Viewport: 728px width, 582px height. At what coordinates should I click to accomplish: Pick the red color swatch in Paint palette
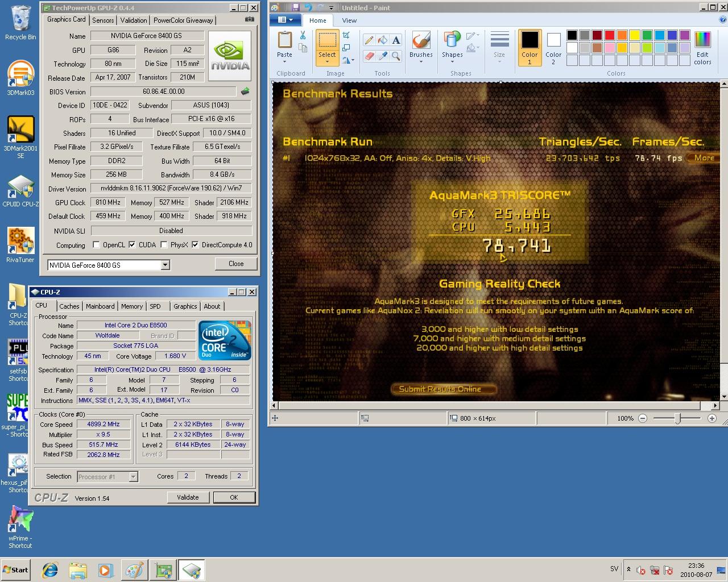pyautogui.click(x=610, y=35)
